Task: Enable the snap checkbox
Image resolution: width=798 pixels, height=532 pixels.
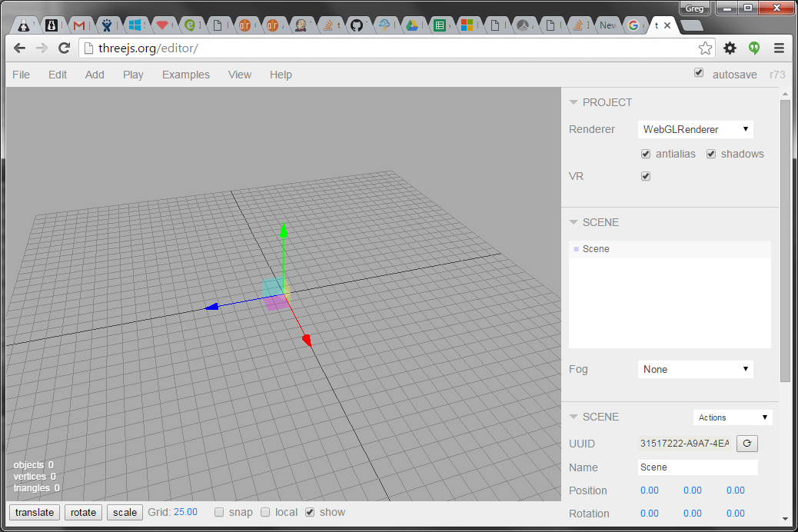Action: point(219,512)
